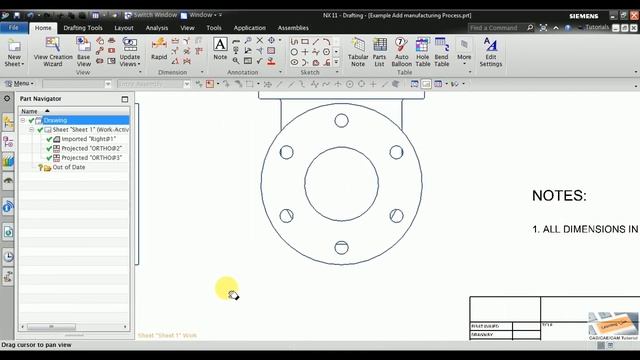Expand the Dimension group options
The height and width of the screenshot is (360, 640).
[202, 72]
